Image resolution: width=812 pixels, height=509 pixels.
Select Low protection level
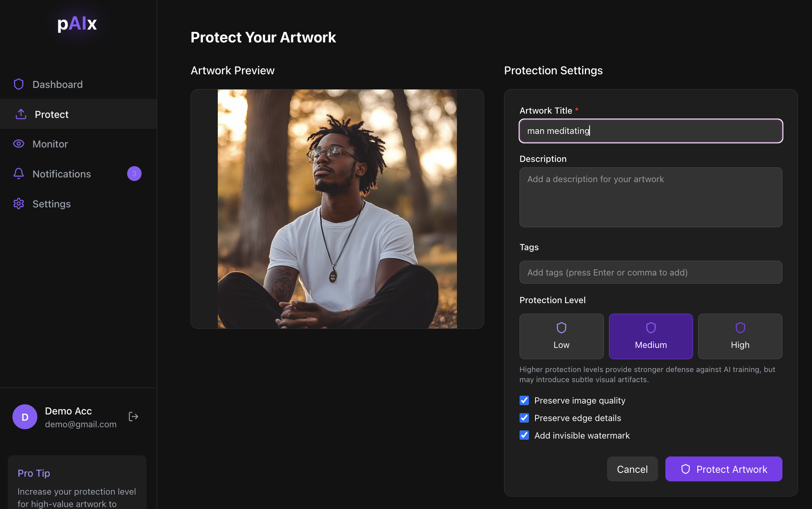pos(561,336)
